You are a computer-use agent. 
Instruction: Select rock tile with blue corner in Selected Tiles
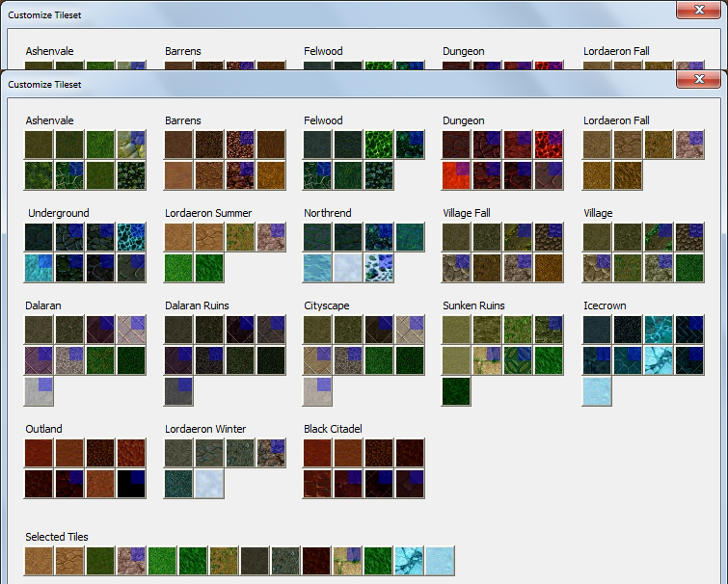click(x=131, y=561)
